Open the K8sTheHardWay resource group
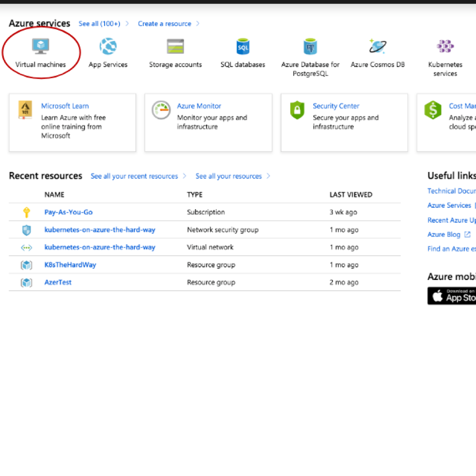 point(70,265)
